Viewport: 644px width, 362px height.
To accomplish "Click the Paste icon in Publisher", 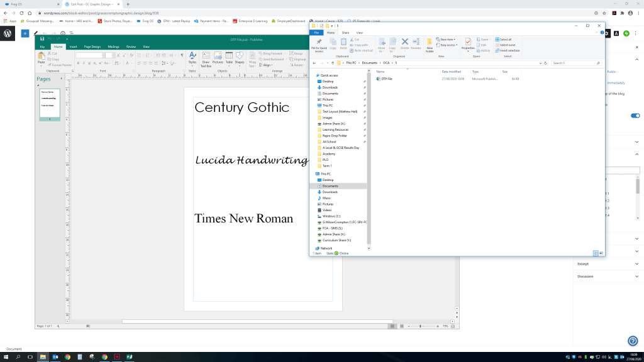I will [x=42, y=58].
